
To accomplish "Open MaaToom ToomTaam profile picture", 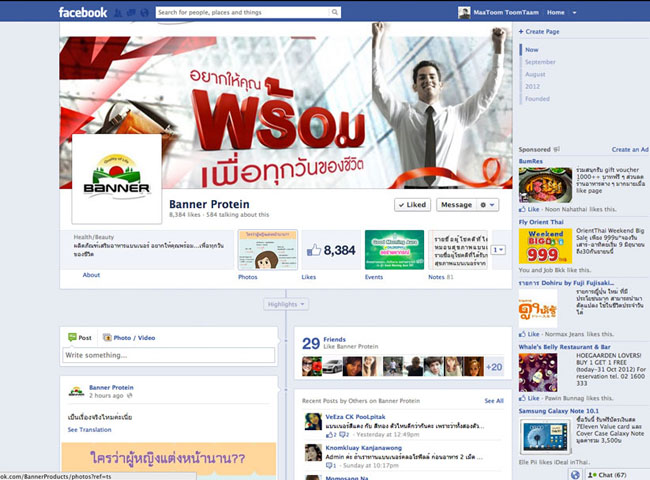I will pos(464,13).
